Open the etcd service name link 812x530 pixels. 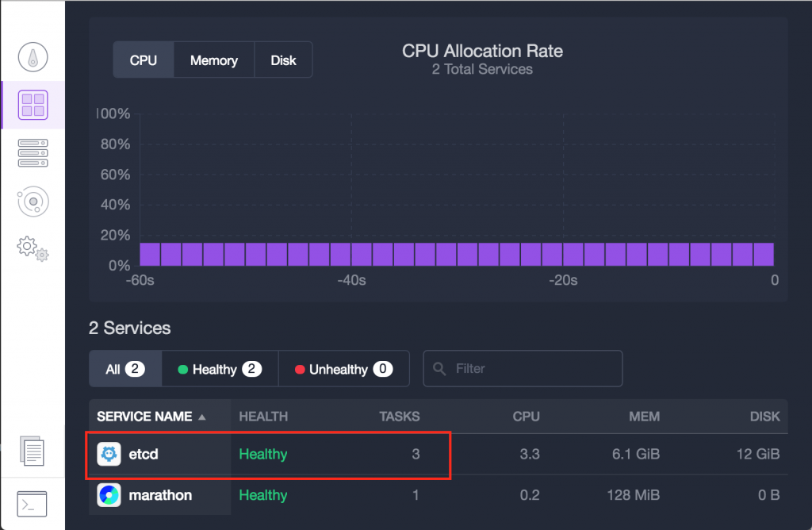tap(144, 455)
